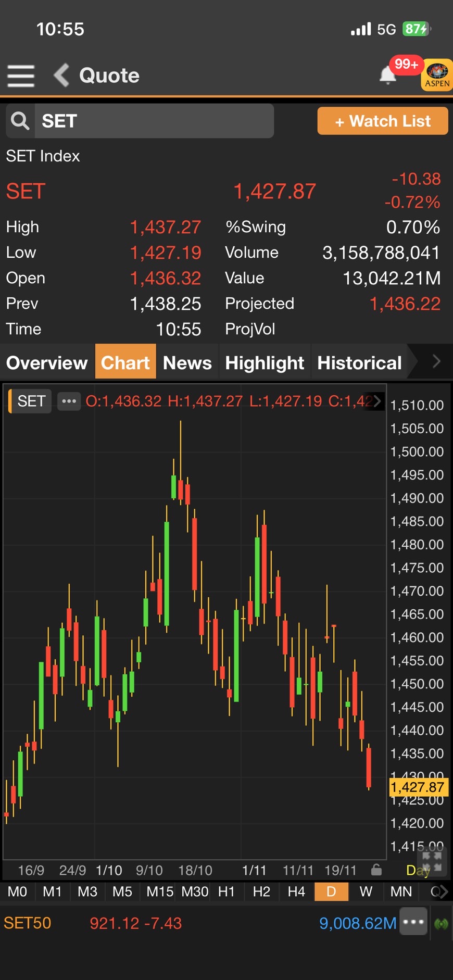Tap the red SET symbol name in the quote header
This screenshot has width=453, height=980.
pos(26,191)
